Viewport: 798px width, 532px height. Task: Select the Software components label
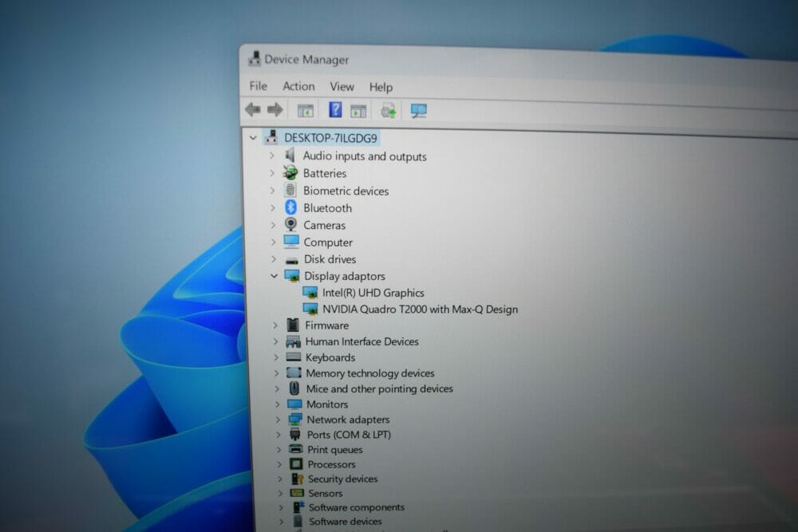tap(356, 507)
